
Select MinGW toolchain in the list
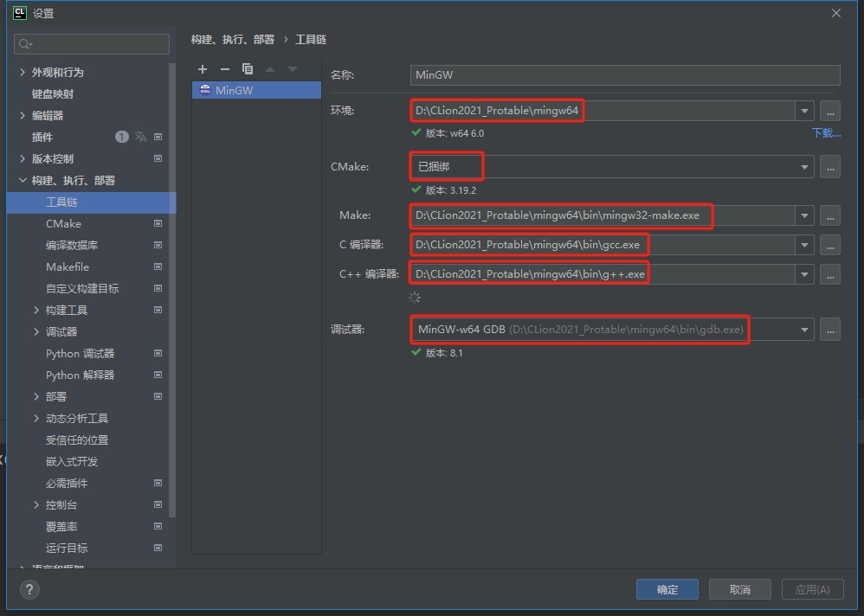(x=234, y=90)
